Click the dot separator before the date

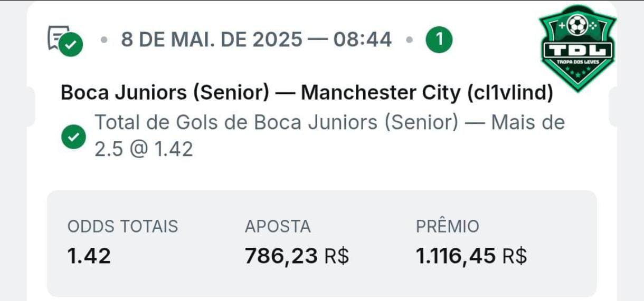click(105, 40)
